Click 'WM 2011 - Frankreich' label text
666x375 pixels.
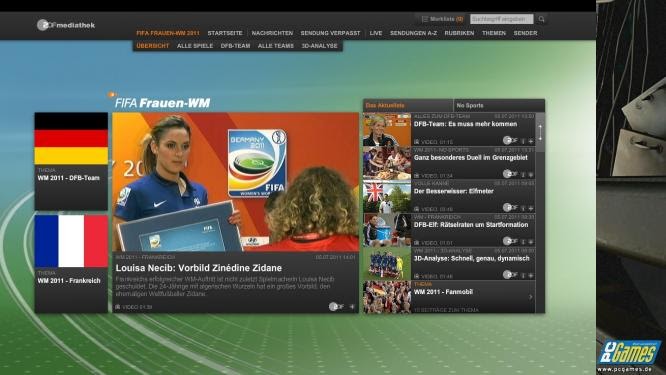pos(69,281)
